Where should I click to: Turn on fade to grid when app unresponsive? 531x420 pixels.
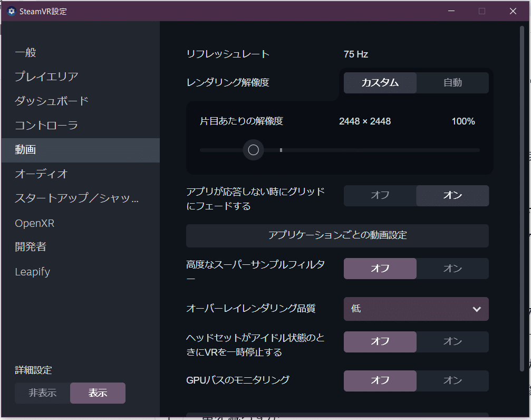coord(452,196)
